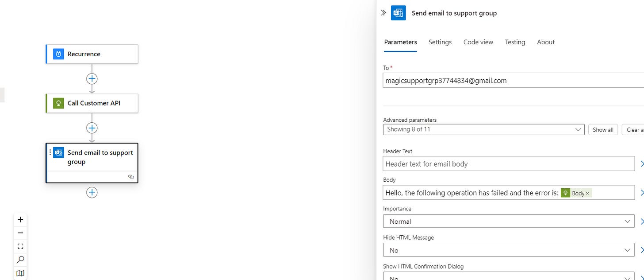Zoom out of the workflow canvas

coord(20,233)
